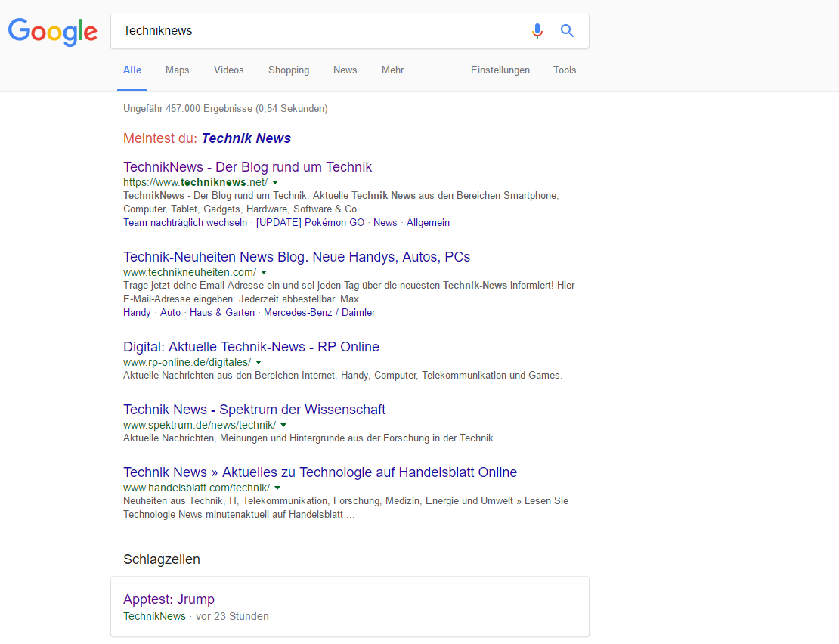Click result count text 'Ungefähr 457.000 Ergebnisse'

coord(187,109)
